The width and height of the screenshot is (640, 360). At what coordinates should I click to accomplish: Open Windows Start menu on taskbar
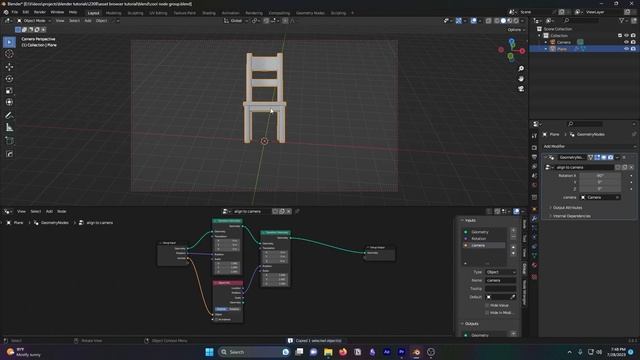click(x=209, y=352)
